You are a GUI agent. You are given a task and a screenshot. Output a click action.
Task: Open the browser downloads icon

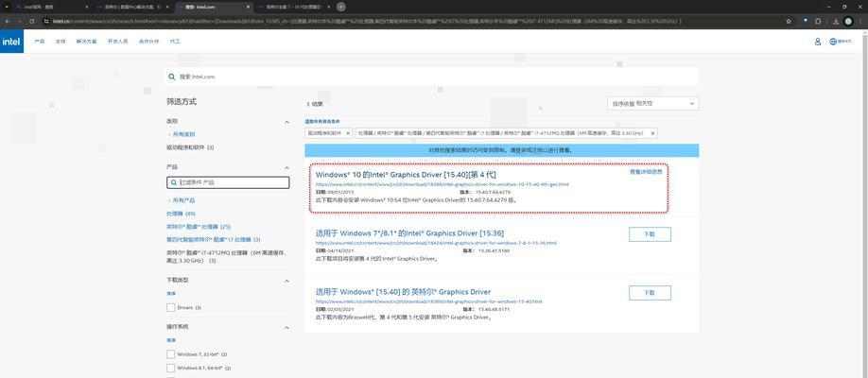tap(836, 21)
